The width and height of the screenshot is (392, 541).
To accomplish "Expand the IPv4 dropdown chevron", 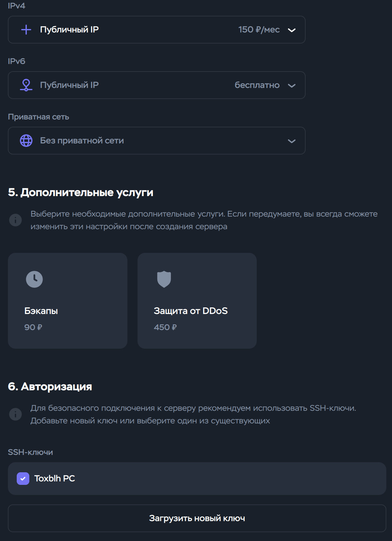I will point(292,30).
